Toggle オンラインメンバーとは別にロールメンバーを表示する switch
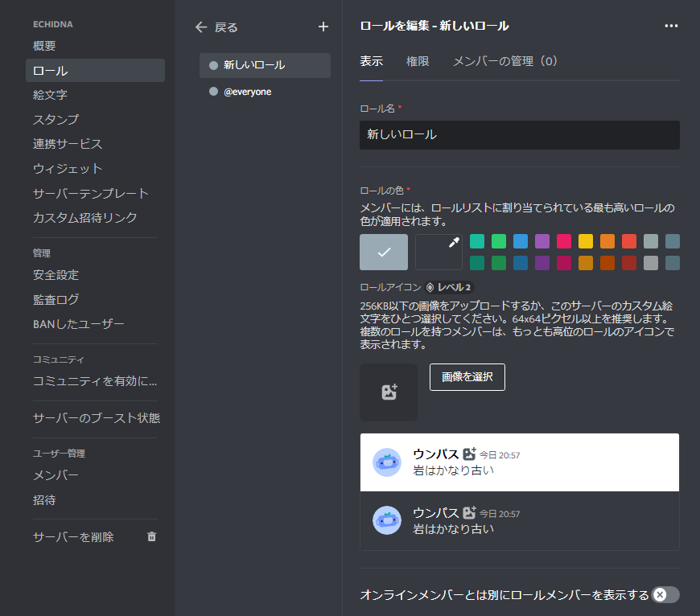Image resolution: width=700 pixels, height=616 pixels. [x=665, y=594]
